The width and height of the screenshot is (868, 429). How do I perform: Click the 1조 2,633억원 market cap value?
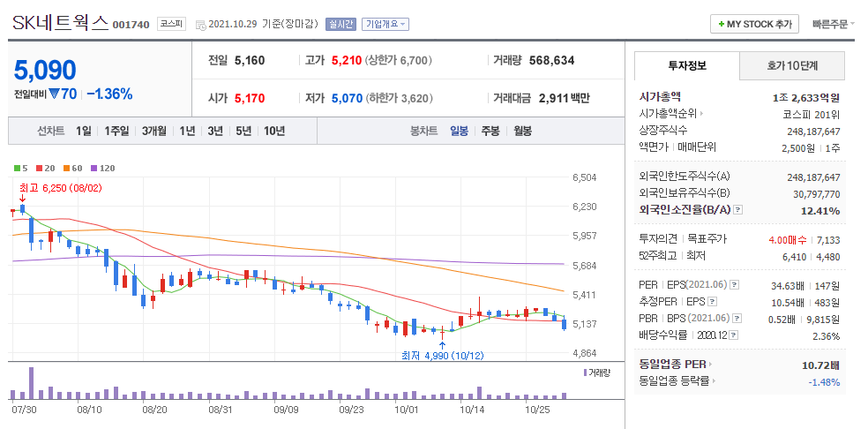(x=806, y=98)
